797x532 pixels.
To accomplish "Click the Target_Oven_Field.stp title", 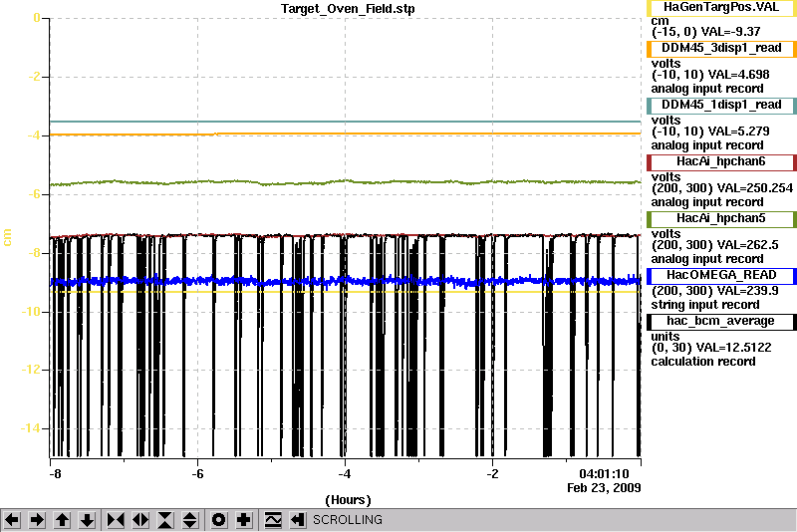I will click(348, 9).
